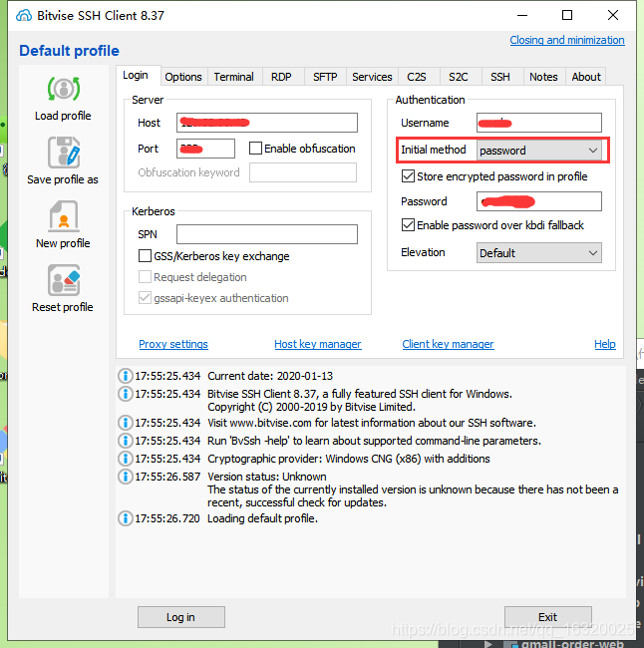Click the Host input field

267,123
